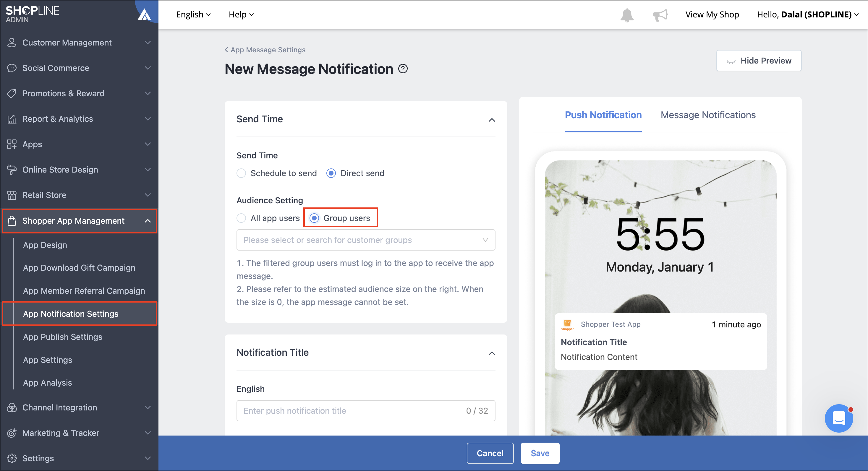Image resolution: width=868 pixels, height=471 pixels.
Task: Click the Report & Analytics chart icon
Action: pos(12,119)
